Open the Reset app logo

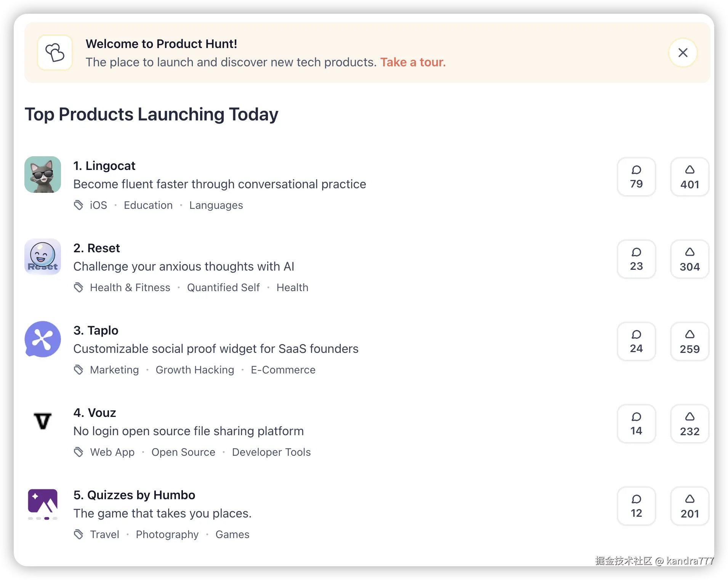[43, 257]
